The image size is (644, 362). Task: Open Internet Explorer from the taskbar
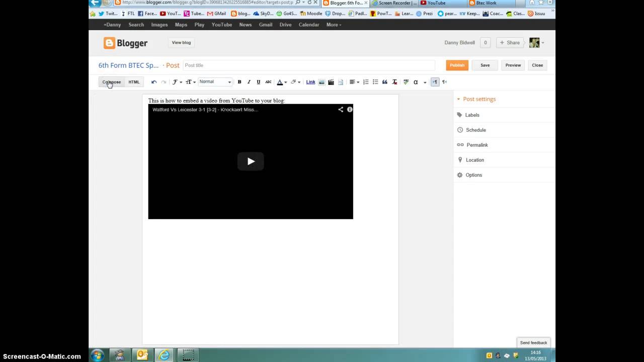tap(165, 355)
